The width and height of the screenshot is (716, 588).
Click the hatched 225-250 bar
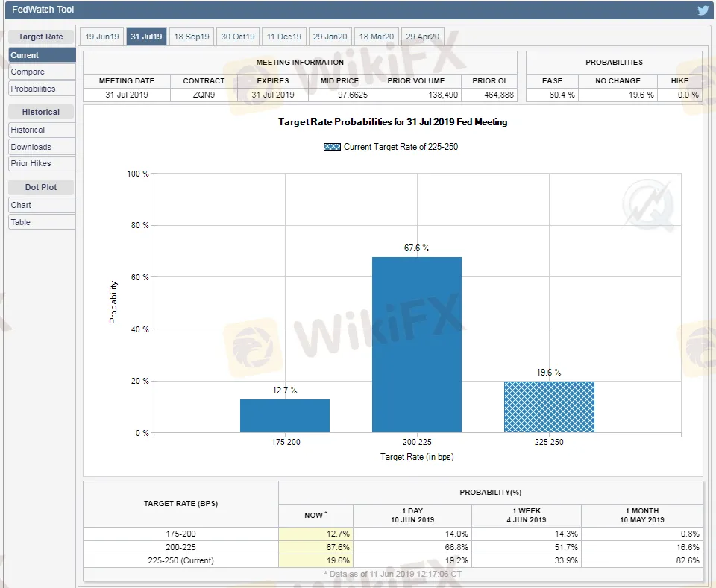click(549, 407)
